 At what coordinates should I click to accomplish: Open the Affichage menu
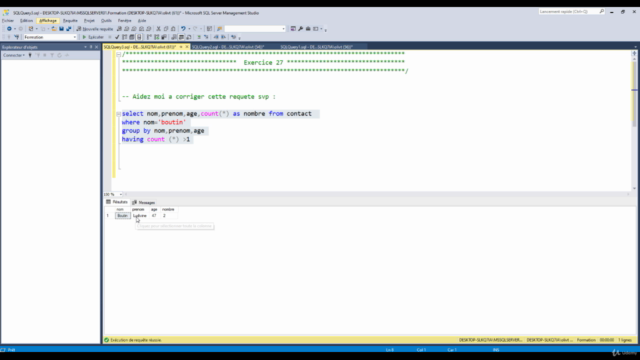(48, 20)
